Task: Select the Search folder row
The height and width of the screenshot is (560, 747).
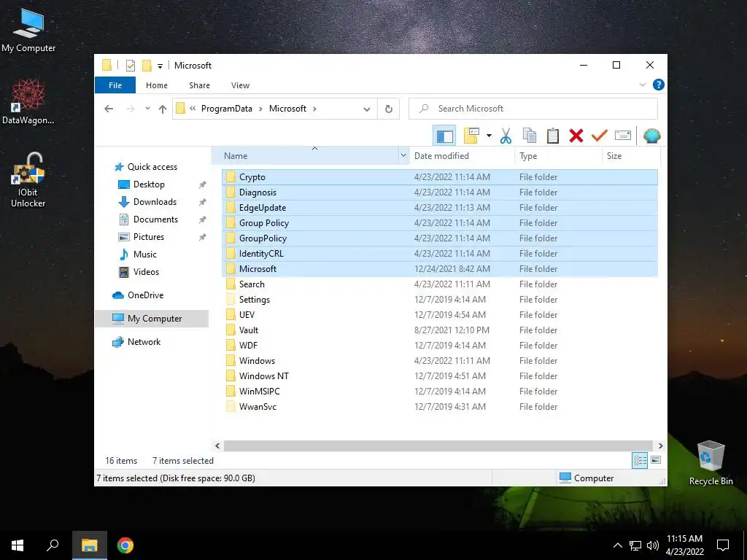Action: pyautogui.click(x=440, y=284)
